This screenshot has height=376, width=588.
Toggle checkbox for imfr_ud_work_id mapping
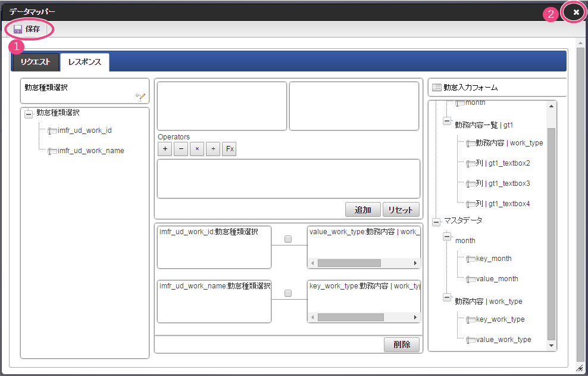[x=288, y=239]
